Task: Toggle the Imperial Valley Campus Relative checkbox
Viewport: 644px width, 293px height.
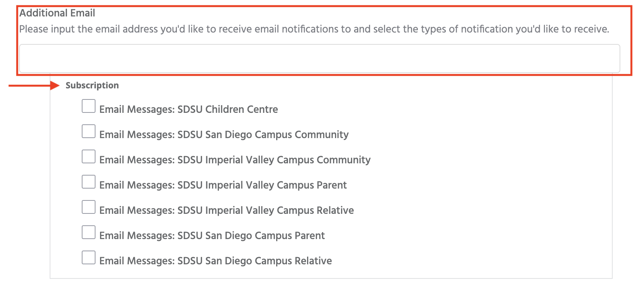Action: click(89, 207)
